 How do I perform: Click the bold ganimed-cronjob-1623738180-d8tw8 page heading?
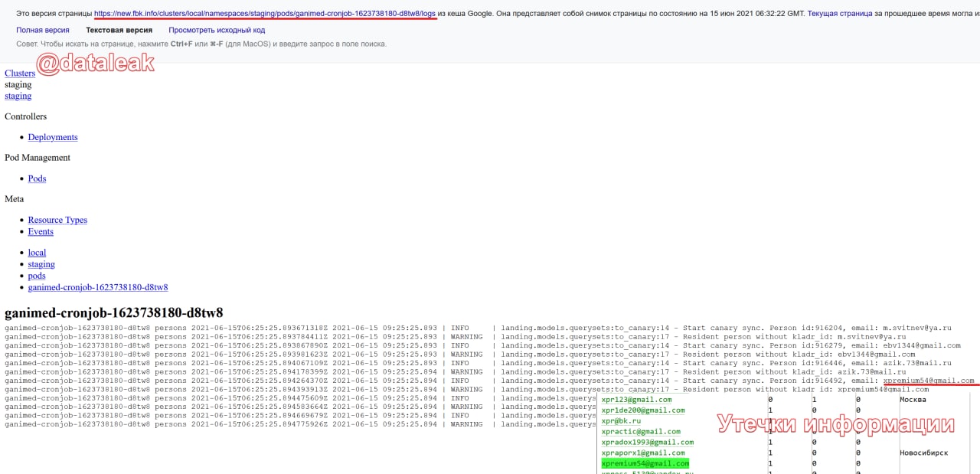(114, 312)
